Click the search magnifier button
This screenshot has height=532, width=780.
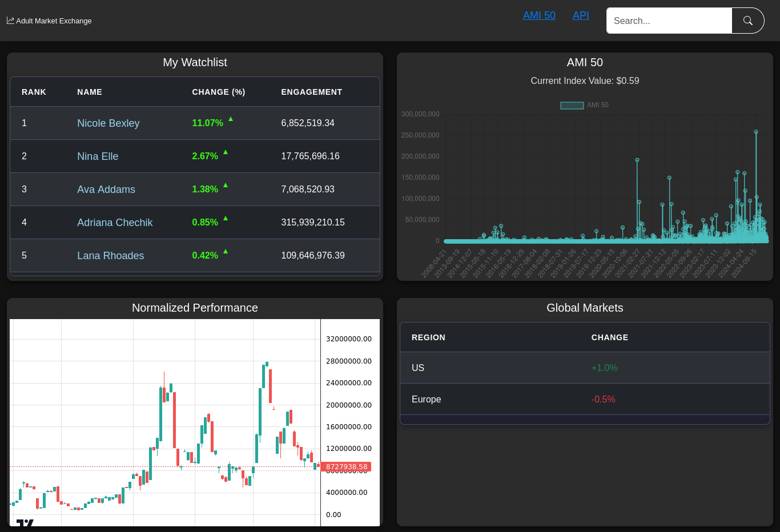pyautogui.click(x=748, y=21)
